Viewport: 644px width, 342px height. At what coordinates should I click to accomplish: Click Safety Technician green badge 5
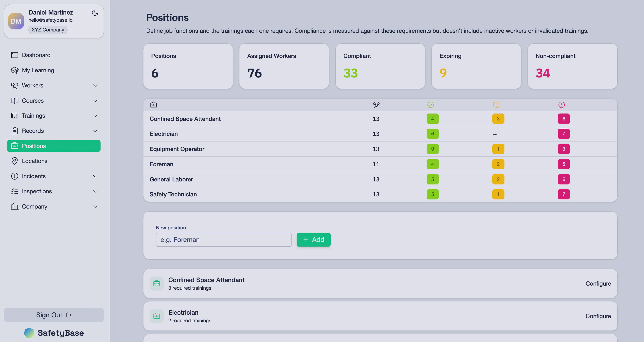tap(433, 194)
